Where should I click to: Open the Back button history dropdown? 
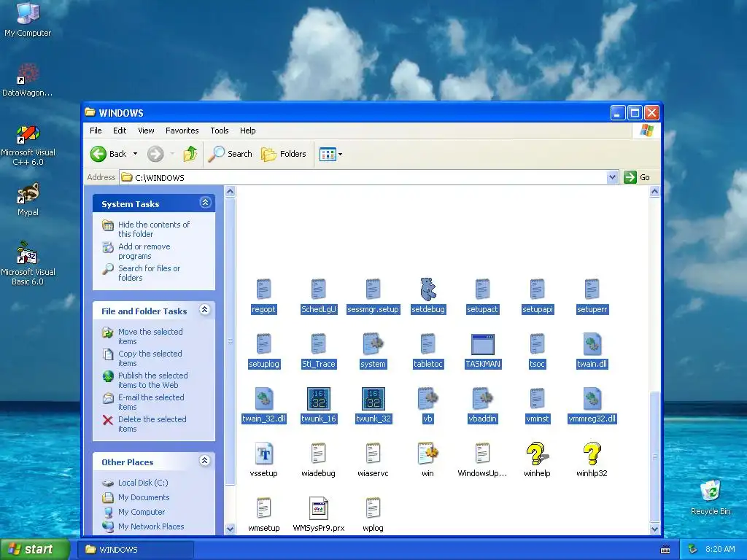[x=135, y=154]
